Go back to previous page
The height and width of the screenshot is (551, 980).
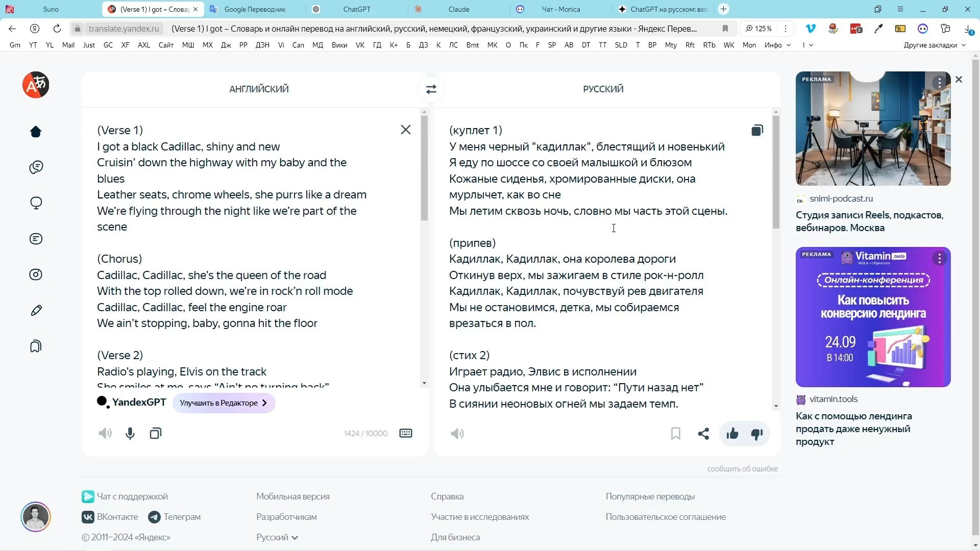[x=12, y=29]
